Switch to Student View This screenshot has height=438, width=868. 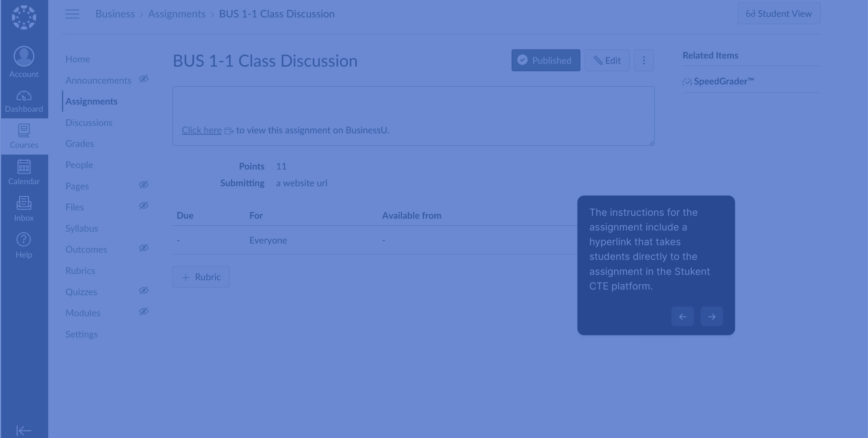coord(779,13)
